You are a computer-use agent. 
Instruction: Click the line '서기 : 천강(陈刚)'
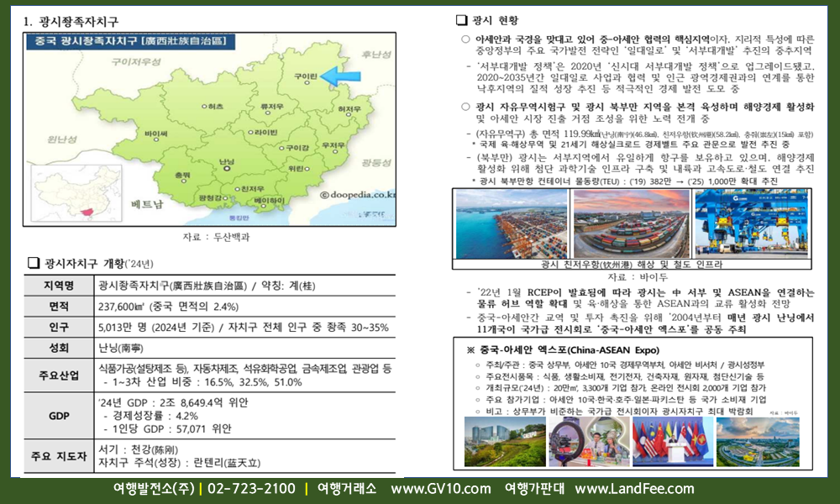(x=139, y=449)
